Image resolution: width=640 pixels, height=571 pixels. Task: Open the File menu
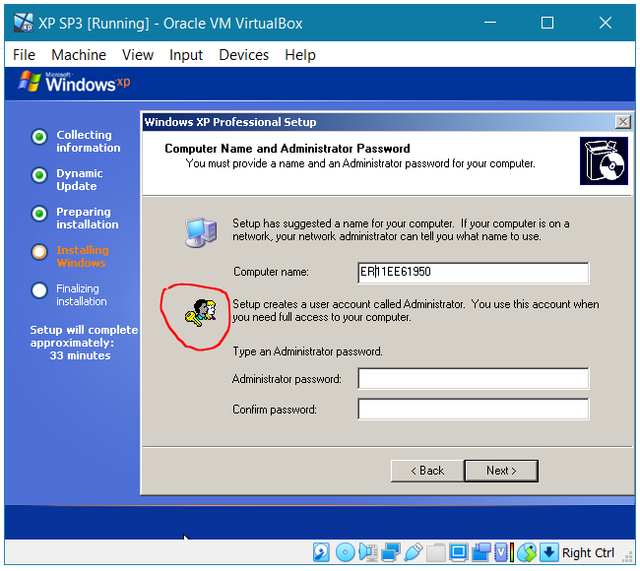[x=24, y=55]
